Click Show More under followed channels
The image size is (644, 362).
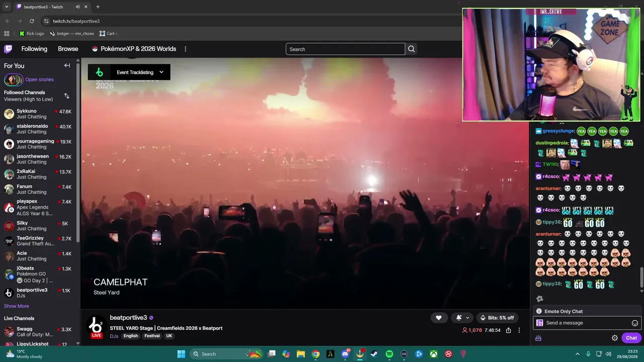[x=17, y=306]
